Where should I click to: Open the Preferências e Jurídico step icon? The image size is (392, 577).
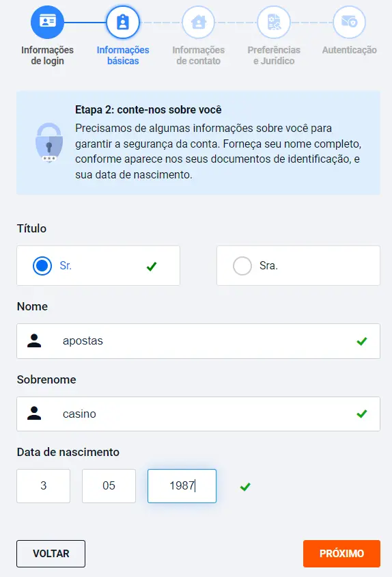click(x=274, y=22)
